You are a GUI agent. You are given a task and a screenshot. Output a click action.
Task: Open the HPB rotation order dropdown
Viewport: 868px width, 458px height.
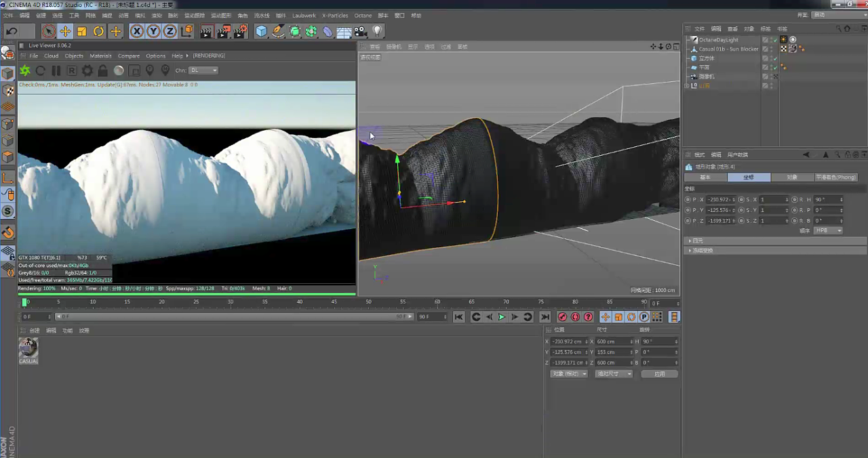pyautogui.click(x=829, y=230)
